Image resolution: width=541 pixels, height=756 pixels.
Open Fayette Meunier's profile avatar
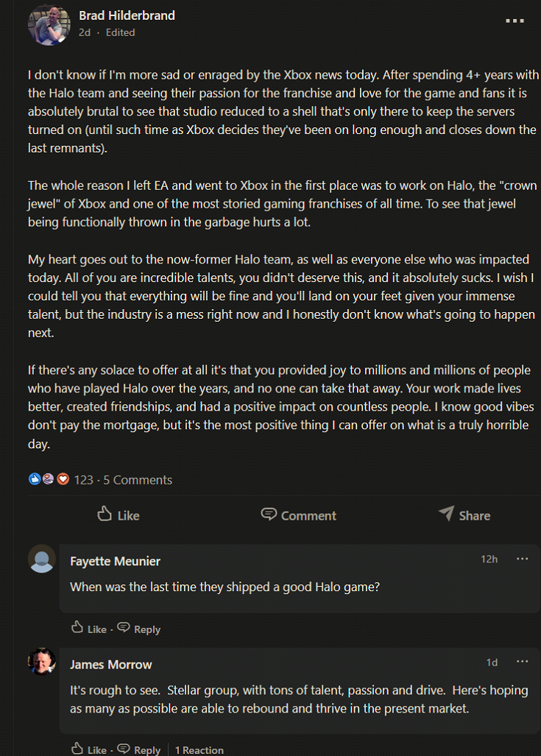click(x=42, y=558)
